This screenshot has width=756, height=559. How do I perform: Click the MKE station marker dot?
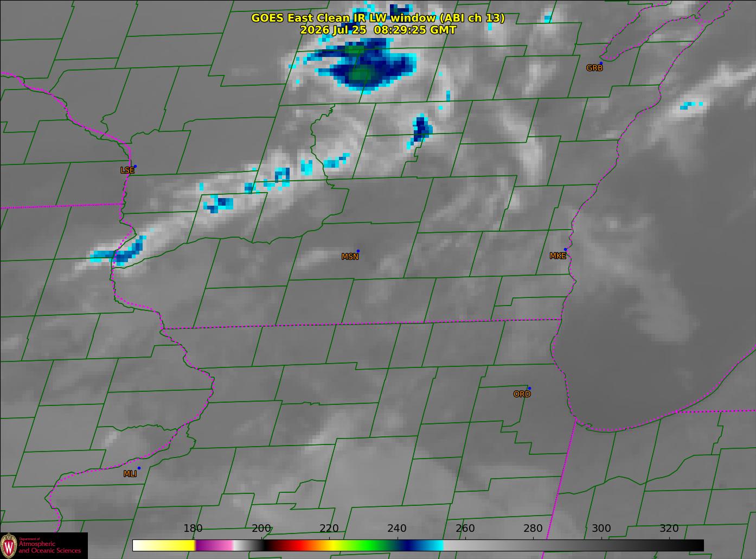pyautogui.click(x=565, y=250)
